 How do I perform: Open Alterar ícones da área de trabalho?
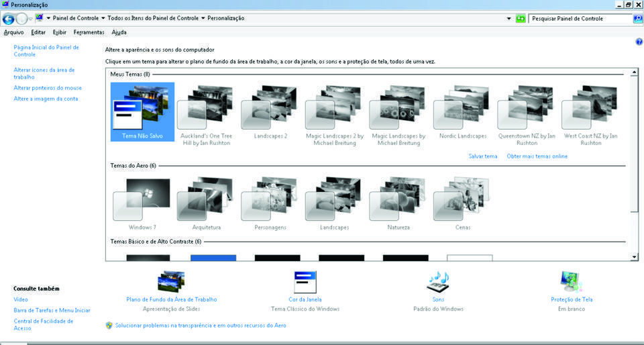tap(44, 74)
